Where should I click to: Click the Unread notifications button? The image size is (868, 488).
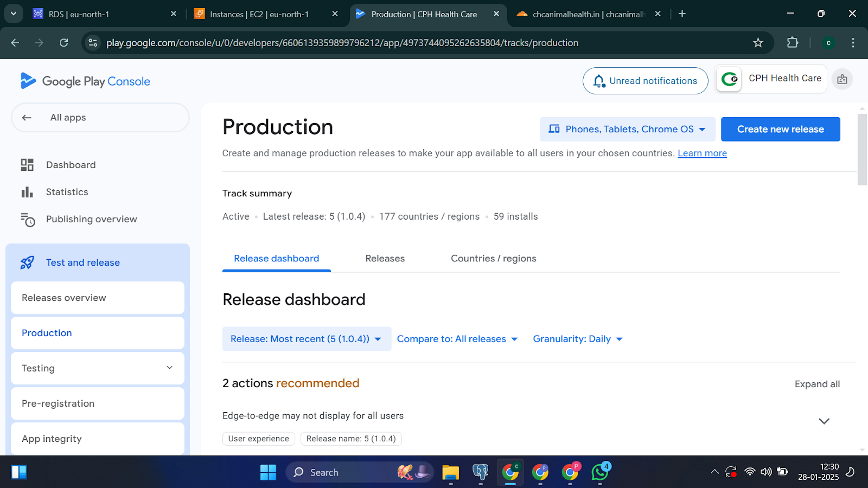646,81
